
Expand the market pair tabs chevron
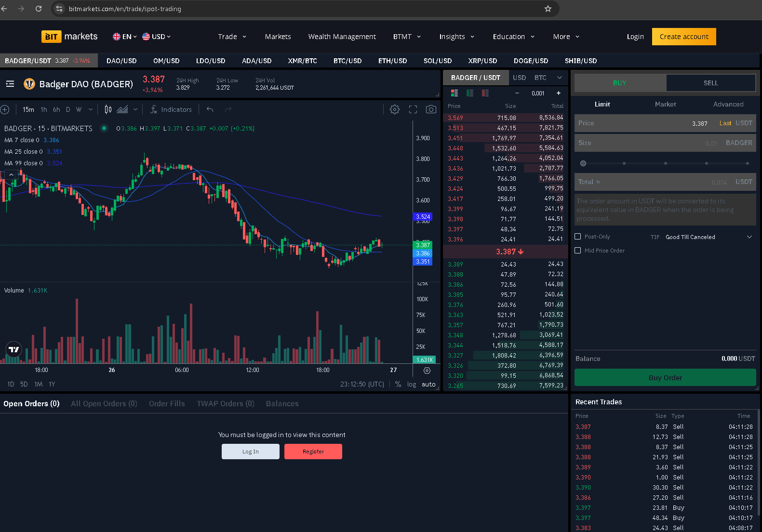coord(560,78)
